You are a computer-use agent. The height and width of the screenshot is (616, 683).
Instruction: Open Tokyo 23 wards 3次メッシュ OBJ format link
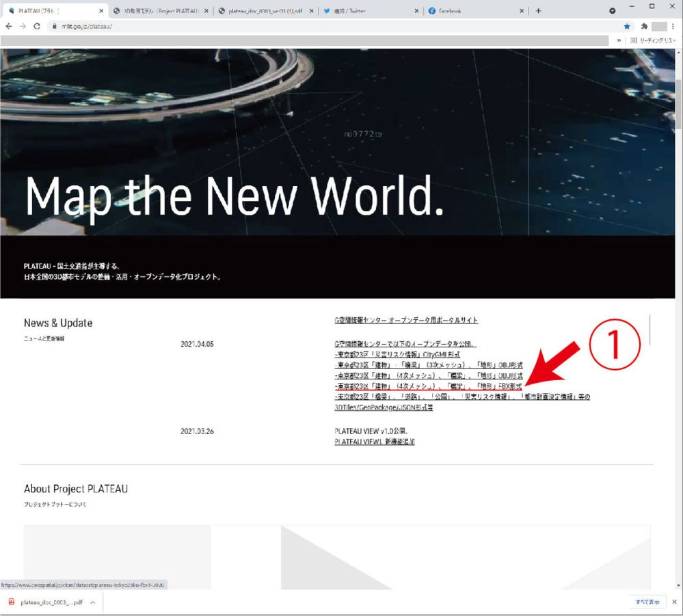pos(429,365)
